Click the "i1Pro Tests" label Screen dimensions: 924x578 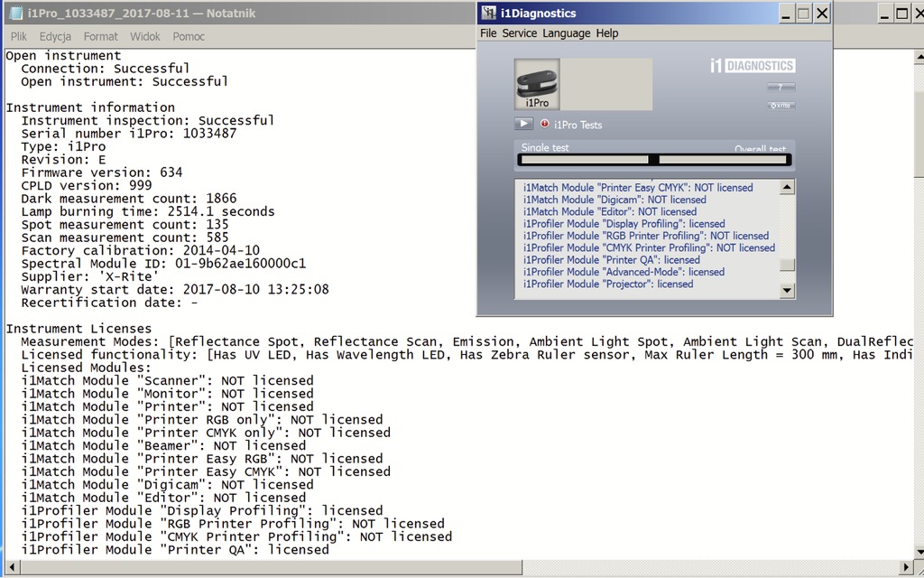pyautogui.click(x=578, y=125)
